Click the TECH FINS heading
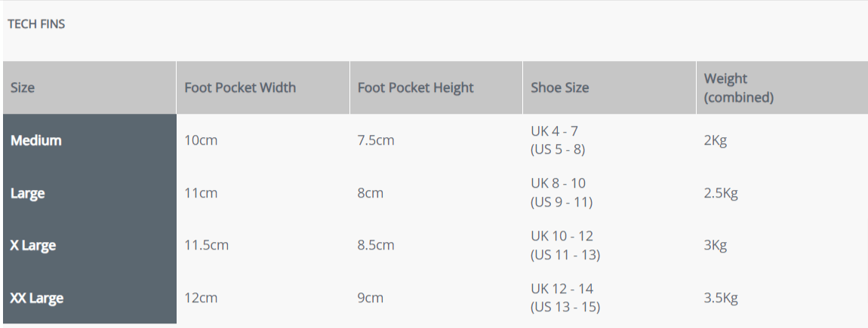Viewport: 868px width, 328px height. pos(36,24)
